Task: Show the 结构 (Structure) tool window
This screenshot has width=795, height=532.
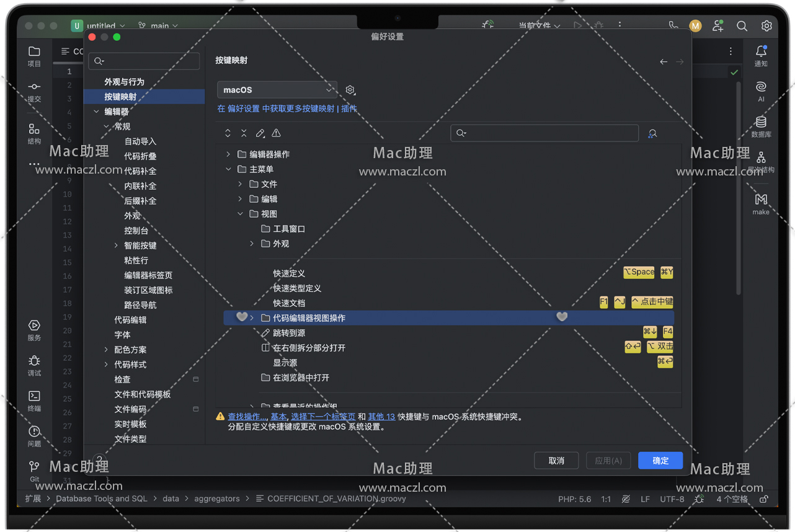Action: click(x=34, y=129)
